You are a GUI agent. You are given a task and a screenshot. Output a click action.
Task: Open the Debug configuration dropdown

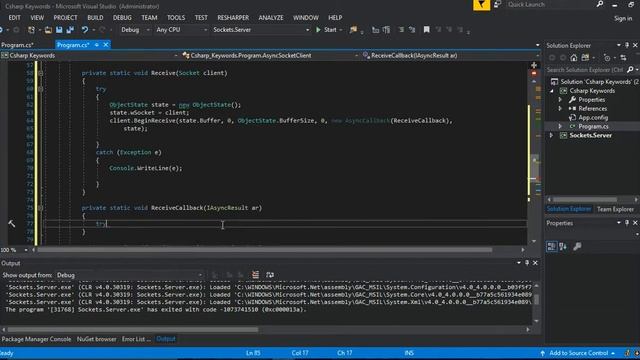tap(136, 30)
